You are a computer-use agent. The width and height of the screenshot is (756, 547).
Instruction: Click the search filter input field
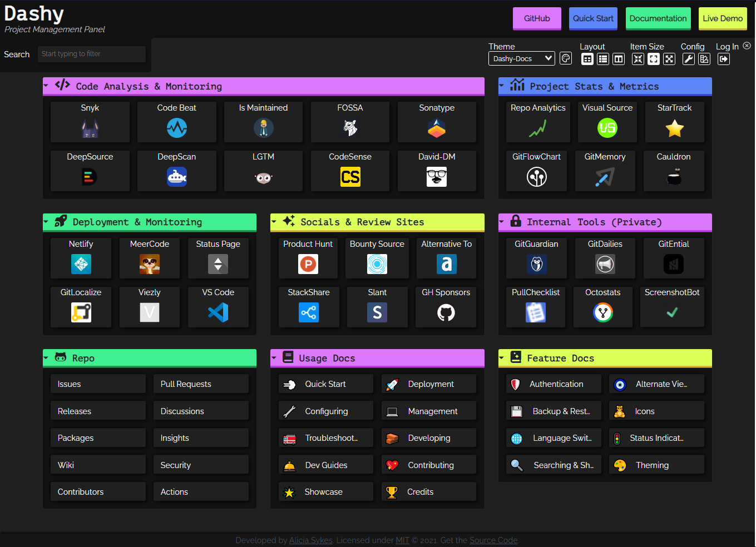point(91,54)
